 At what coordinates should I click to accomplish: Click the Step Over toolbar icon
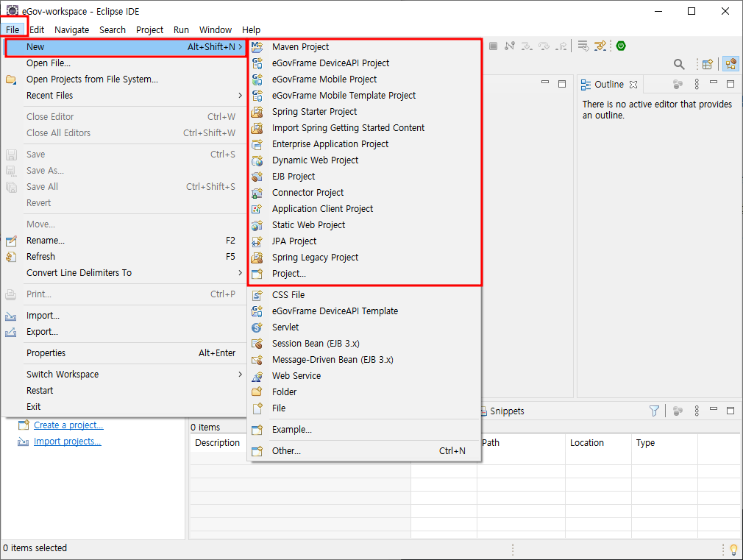tap(544, 46)
